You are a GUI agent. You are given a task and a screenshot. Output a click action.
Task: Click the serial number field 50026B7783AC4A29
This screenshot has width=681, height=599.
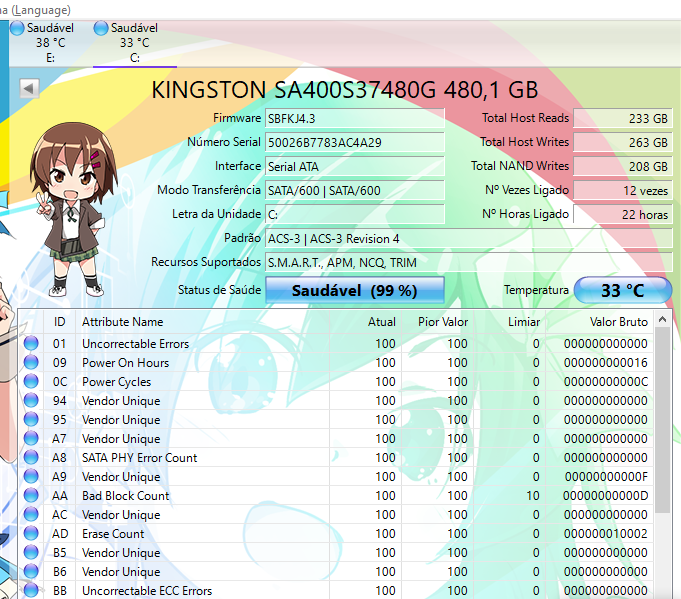click(354, 142)
